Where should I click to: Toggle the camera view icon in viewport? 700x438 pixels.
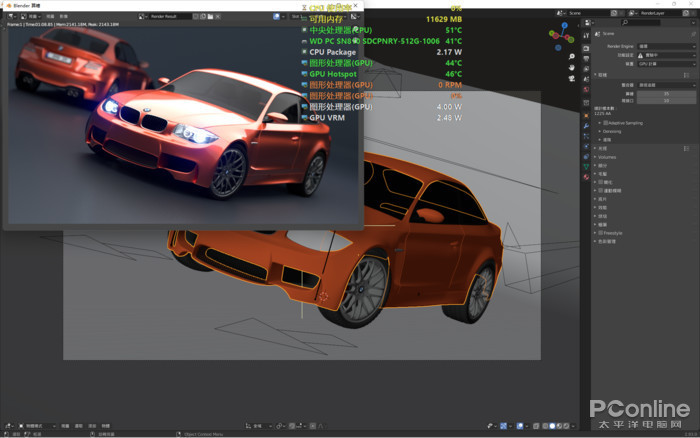571,78
